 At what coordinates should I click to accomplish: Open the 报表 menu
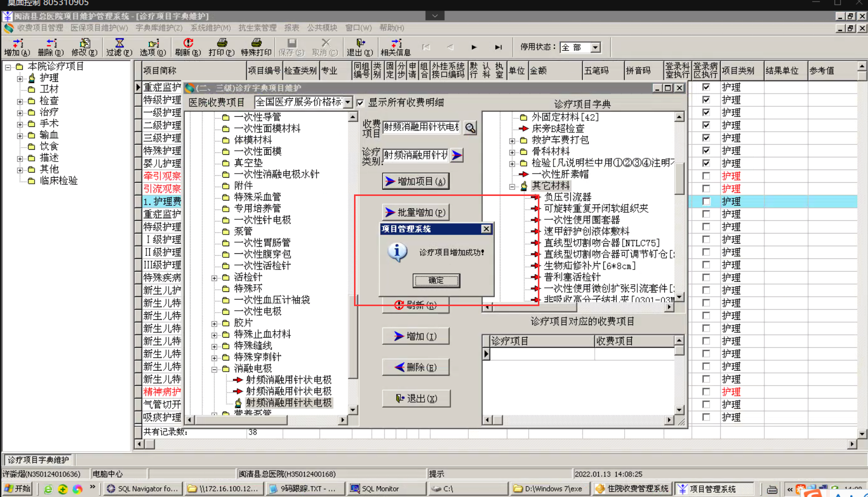pyautogui.click(x=292, y=28)
